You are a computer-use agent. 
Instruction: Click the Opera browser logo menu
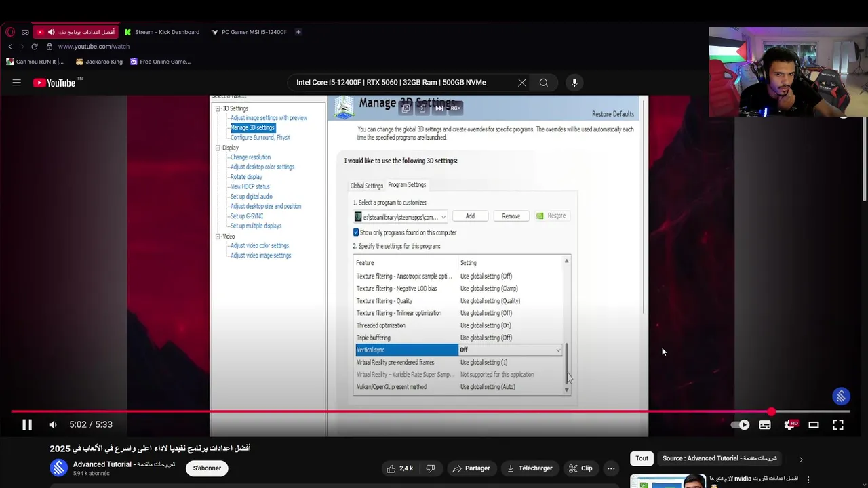click(10, 32)
